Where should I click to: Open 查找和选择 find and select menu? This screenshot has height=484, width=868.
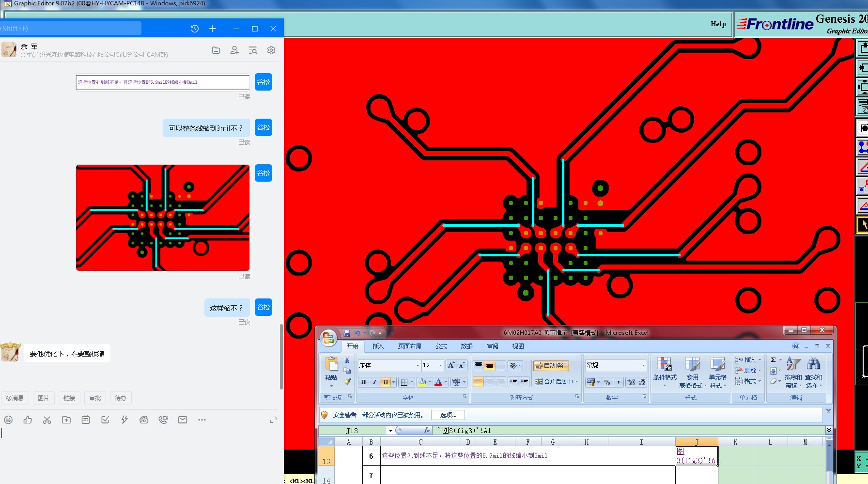pyautogui.click(x=814, y=372)
